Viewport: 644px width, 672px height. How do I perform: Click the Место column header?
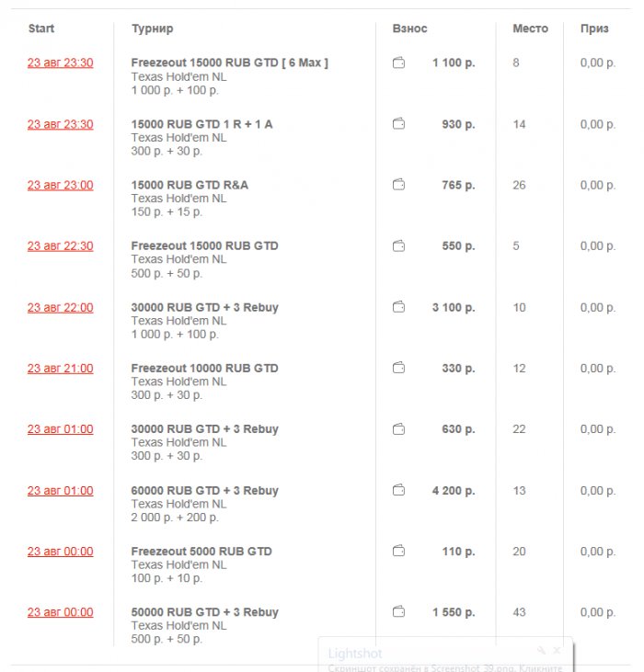[x=530, y=28]
